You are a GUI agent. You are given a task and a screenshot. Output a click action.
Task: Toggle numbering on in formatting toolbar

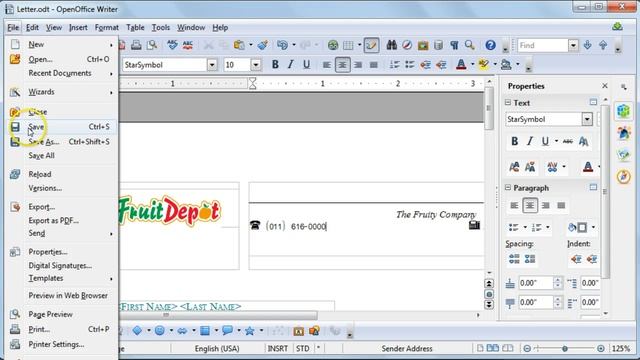coord(394,64)
